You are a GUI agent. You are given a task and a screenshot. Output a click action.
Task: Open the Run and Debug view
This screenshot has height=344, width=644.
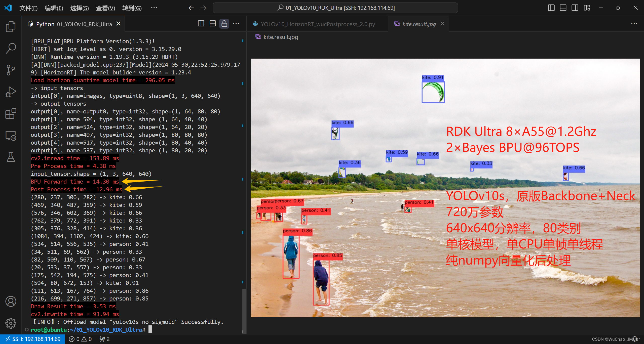11,92
